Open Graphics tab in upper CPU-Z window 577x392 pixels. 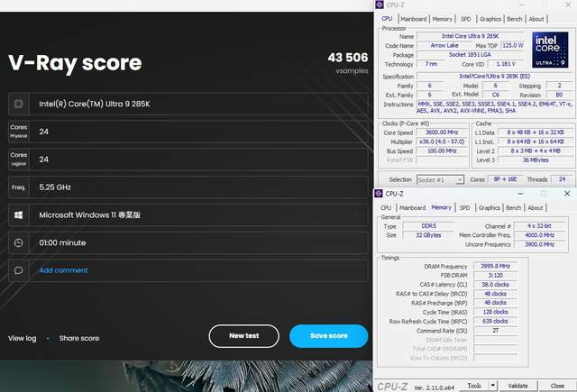(x=490, y=19)
